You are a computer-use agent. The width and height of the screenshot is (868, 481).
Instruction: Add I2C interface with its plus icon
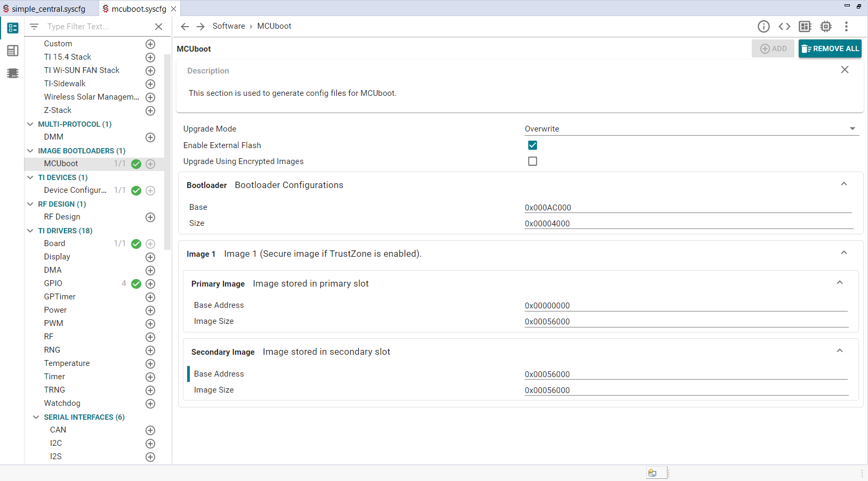[150, 444]
